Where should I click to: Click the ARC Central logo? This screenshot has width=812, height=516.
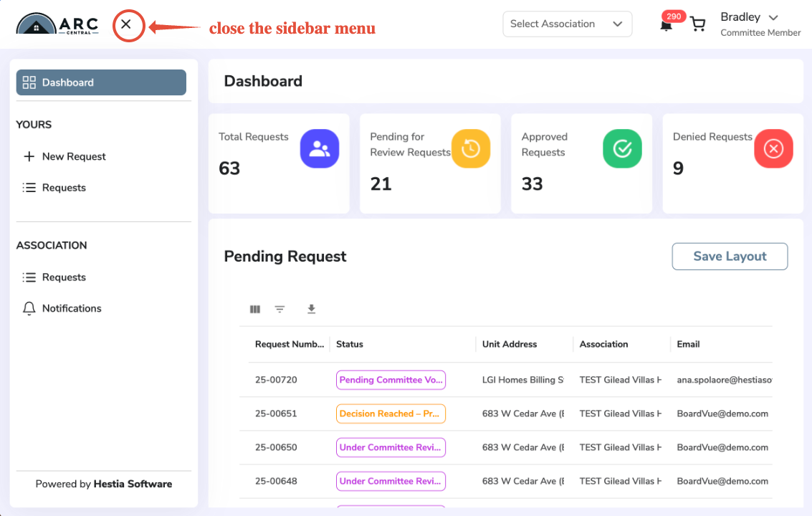pos(57,24)
